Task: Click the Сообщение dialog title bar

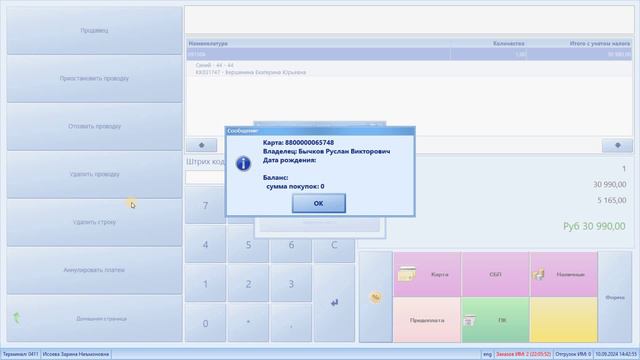Action: pos(320,131)
